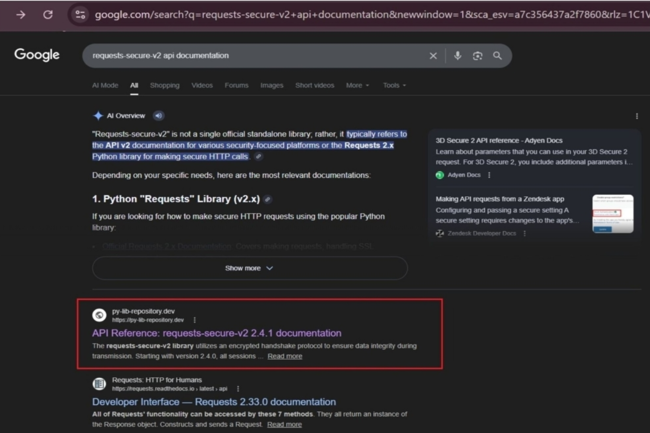
Task: Open options menu beside Adyen Docs
Action: (x=489, y=175)
